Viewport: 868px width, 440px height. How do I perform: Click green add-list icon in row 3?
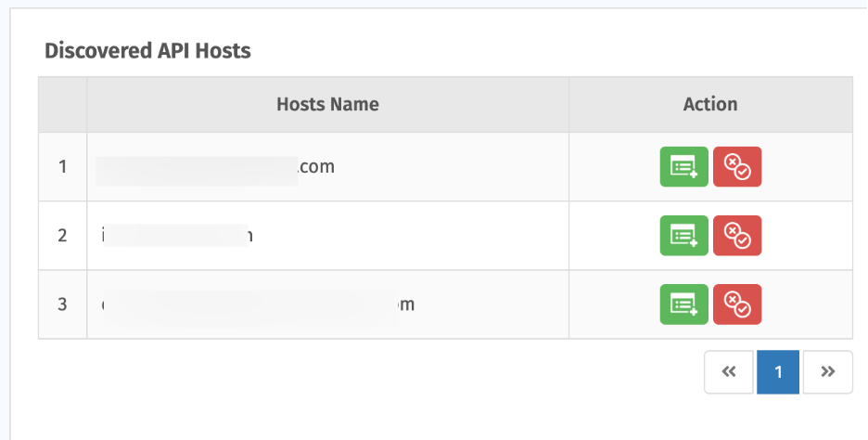(x=683, y=304)
